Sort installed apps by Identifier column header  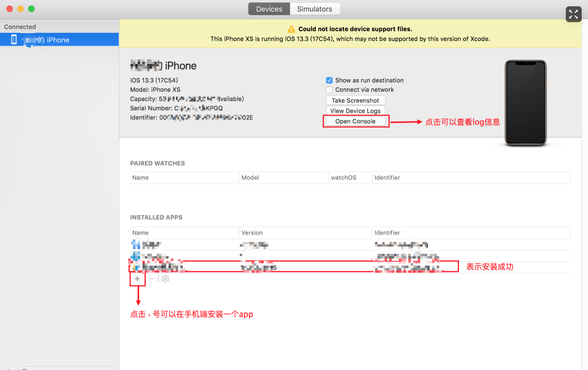pyautogui.click(x=387, y=233)
